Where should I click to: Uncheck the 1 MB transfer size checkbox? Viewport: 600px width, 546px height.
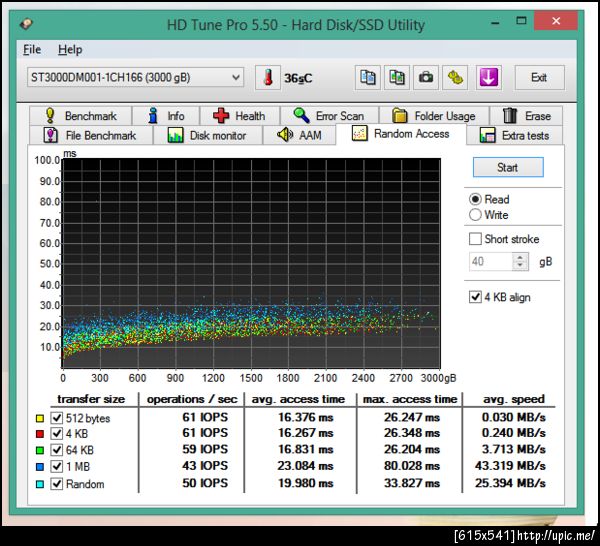click(57, 466)
